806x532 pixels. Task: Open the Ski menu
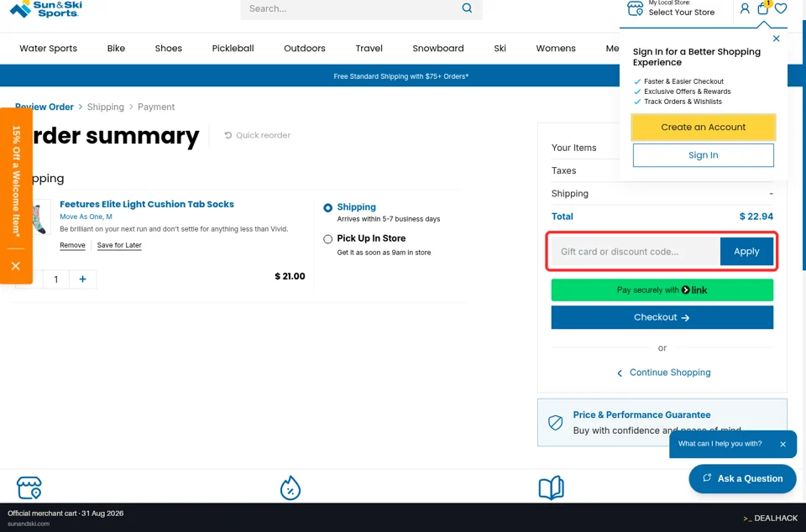pos(500,49)
